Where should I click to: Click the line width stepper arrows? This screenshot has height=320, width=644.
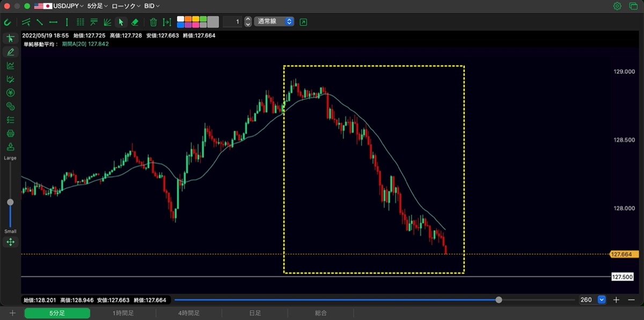[x=248, y=22]
